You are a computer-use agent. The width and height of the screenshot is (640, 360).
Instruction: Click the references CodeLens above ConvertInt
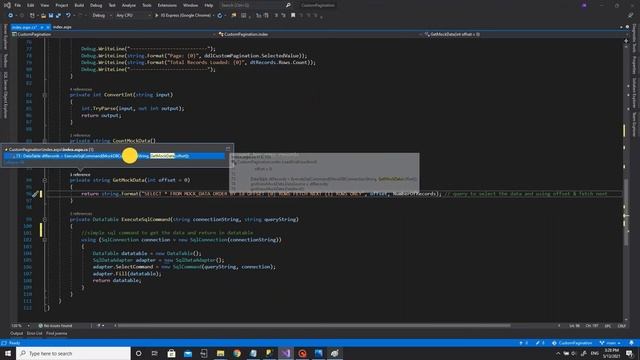[81, 89]
